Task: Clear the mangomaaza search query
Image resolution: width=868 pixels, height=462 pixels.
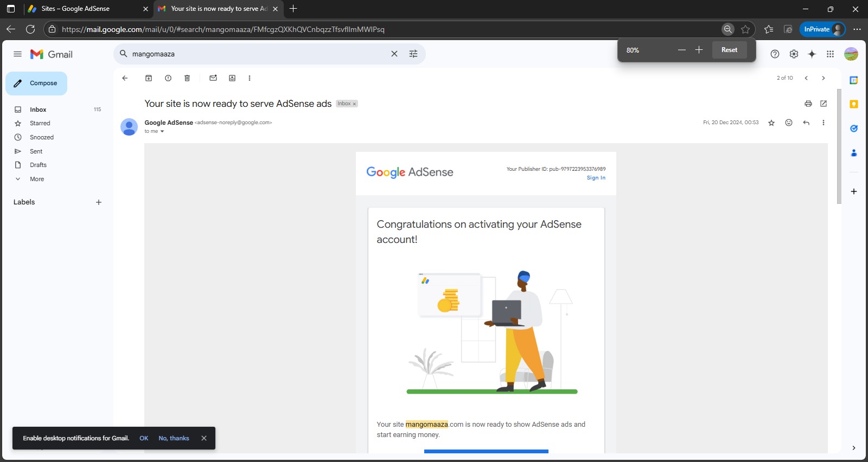Action: (394, 54)
